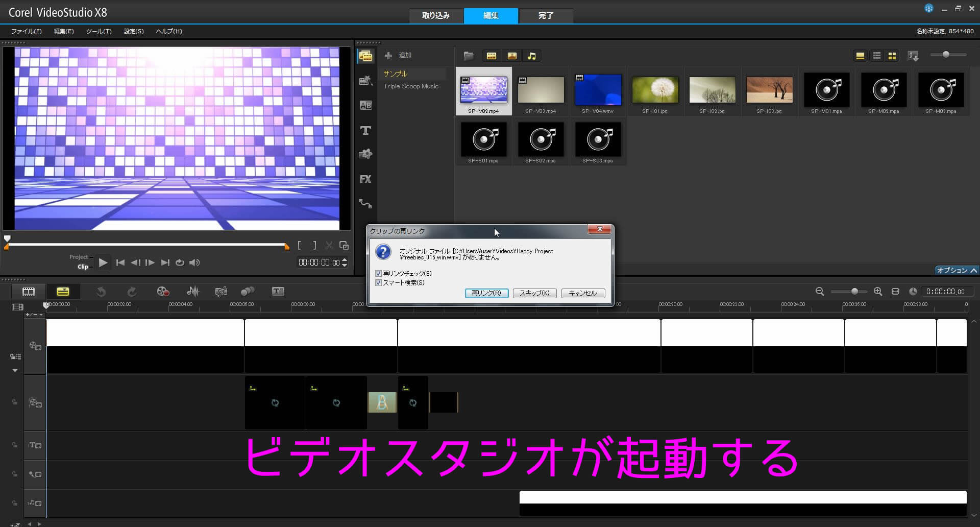Toggle the 再リンクチェック checkbox
The image size is (980, 527).
click(378, 274)
